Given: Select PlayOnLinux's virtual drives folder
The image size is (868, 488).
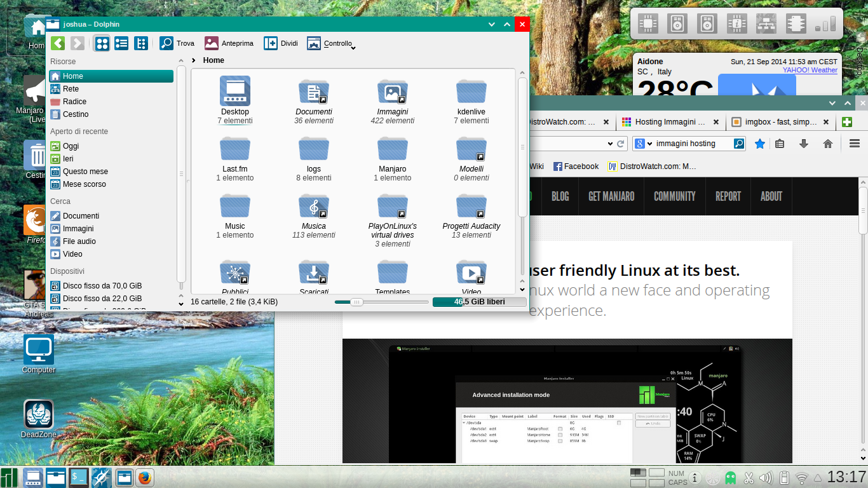Looking at the screenshot, I should (393, 207).
